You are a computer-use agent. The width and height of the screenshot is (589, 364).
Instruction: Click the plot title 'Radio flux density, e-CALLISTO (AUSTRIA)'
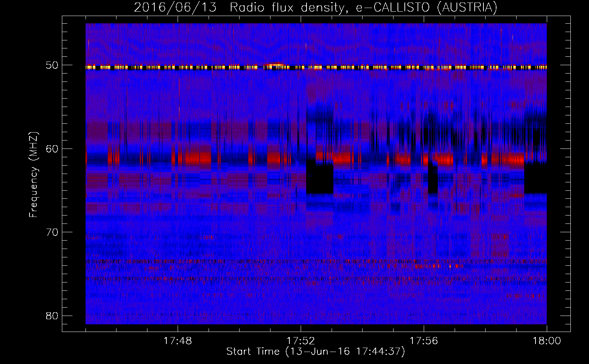click(363, 7)
